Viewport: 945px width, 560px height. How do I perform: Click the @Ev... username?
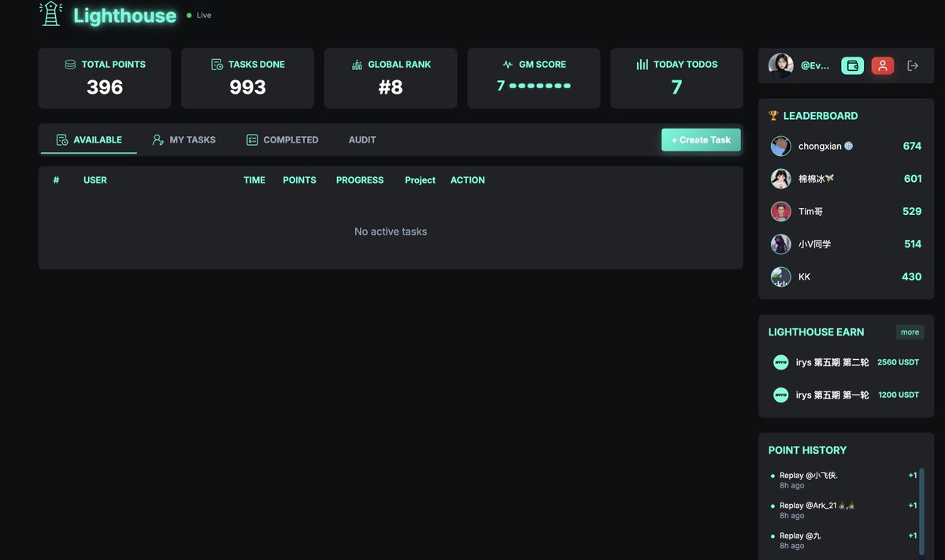click(x=815, y=65)
